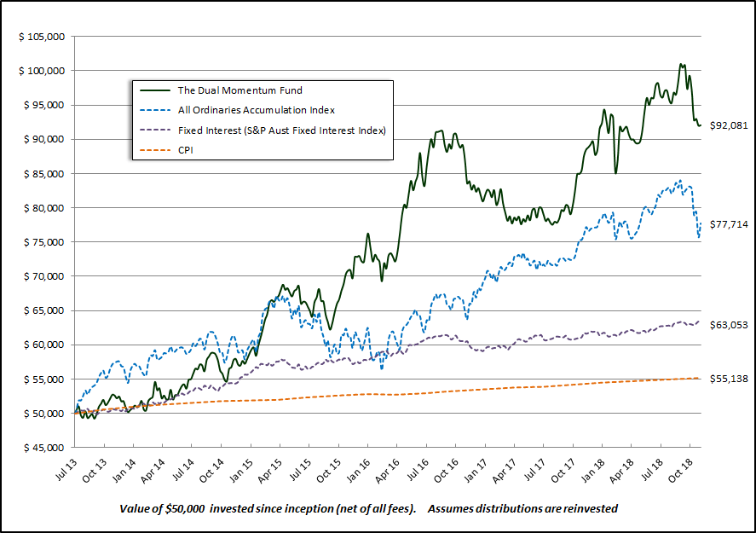Click the $75,000 y-axis label

coord(44,242)
